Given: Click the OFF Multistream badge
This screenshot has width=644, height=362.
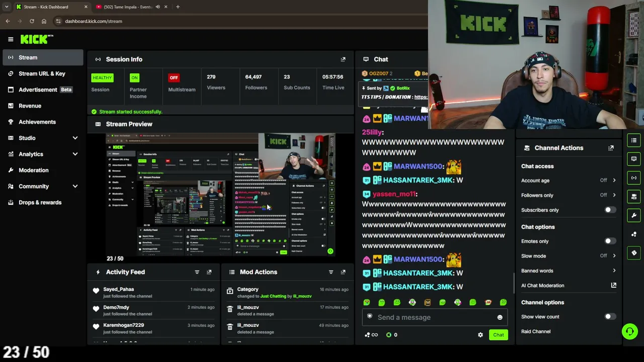Looking at the screenshot, I should (x=174, y=77).
